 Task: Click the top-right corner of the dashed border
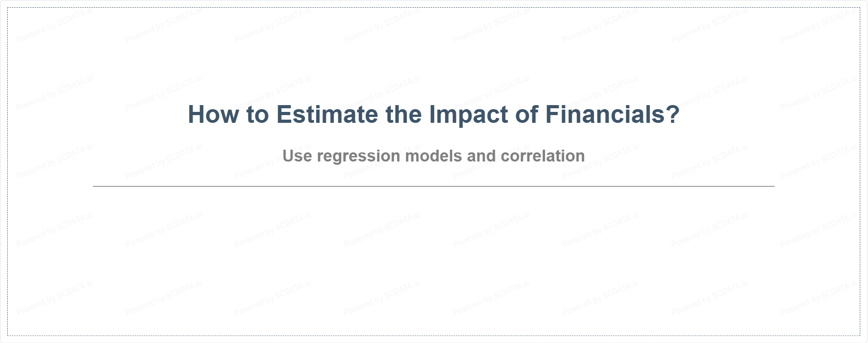(860, 8)
